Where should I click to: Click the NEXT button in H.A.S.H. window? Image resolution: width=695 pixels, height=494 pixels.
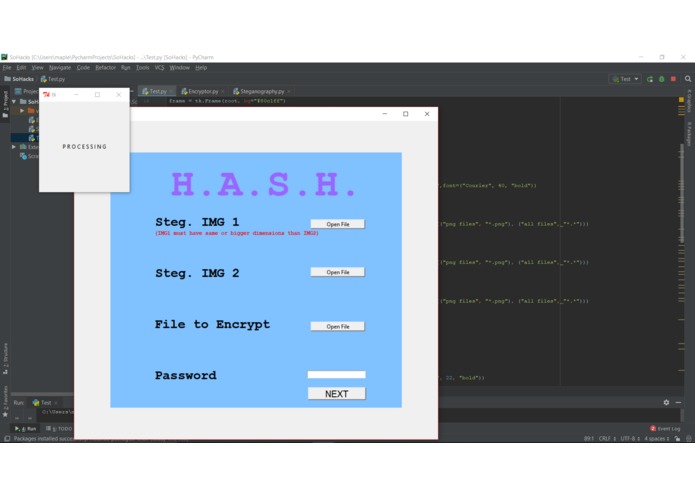(336, 393)
